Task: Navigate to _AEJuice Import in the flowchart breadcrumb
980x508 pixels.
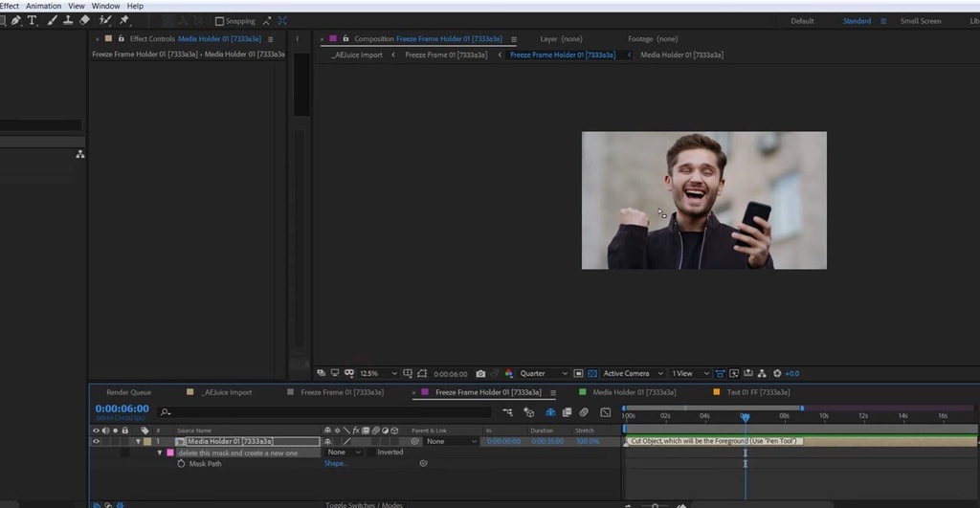Action: (x=357, y=55)
